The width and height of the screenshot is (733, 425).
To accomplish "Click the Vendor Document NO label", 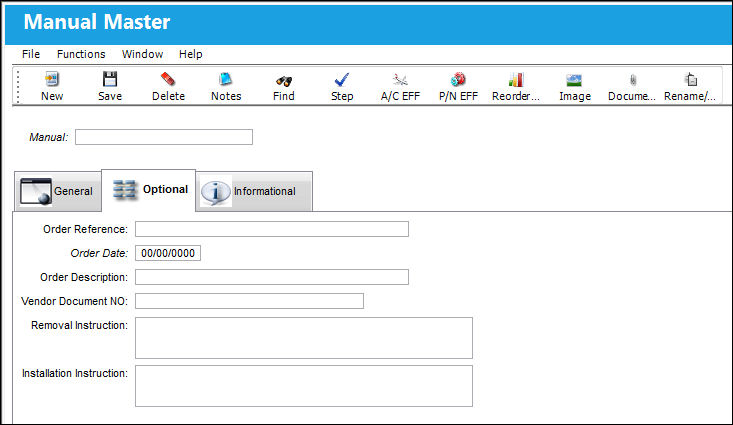I will tap(74, 301).
